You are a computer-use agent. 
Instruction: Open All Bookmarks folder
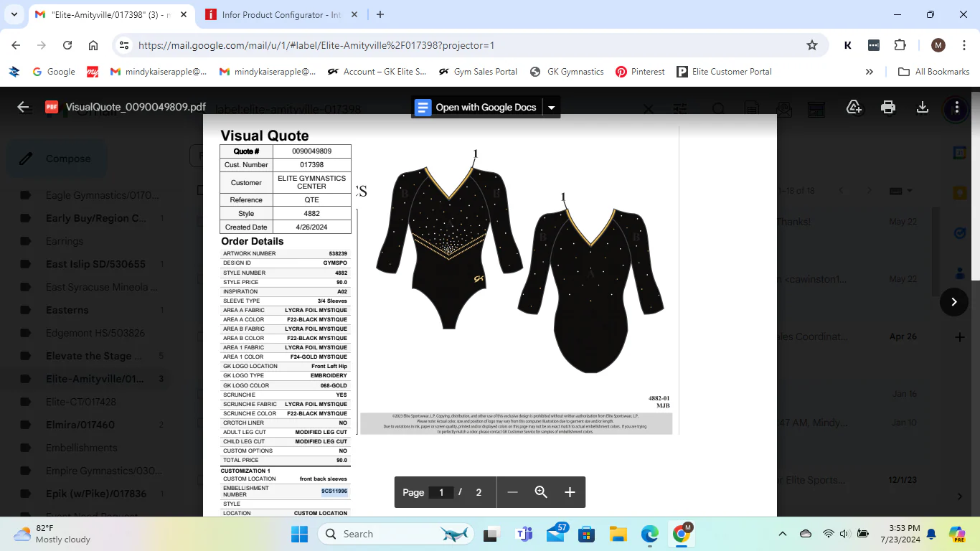(x=934, y=72)
